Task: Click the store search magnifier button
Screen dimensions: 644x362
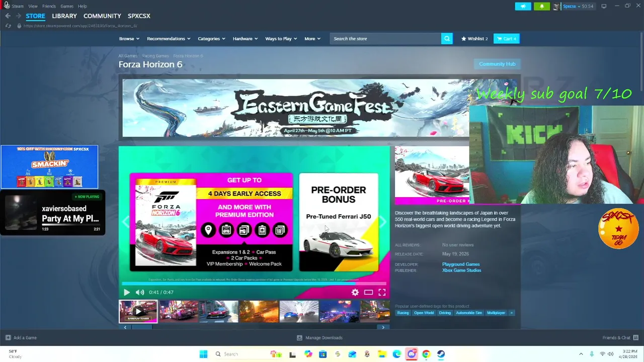Action: pos(447,39)
